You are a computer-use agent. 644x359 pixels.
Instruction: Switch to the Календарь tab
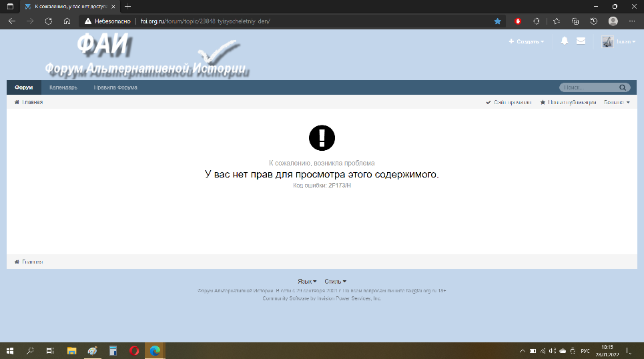point(63,87)
